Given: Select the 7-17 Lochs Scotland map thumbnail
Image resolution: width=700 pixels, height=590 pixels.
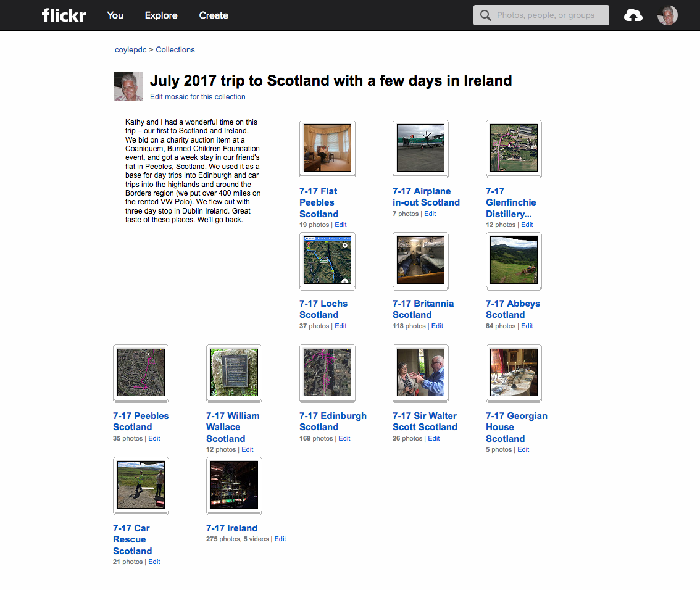Looking at the screenshot, I should point(327,260).
